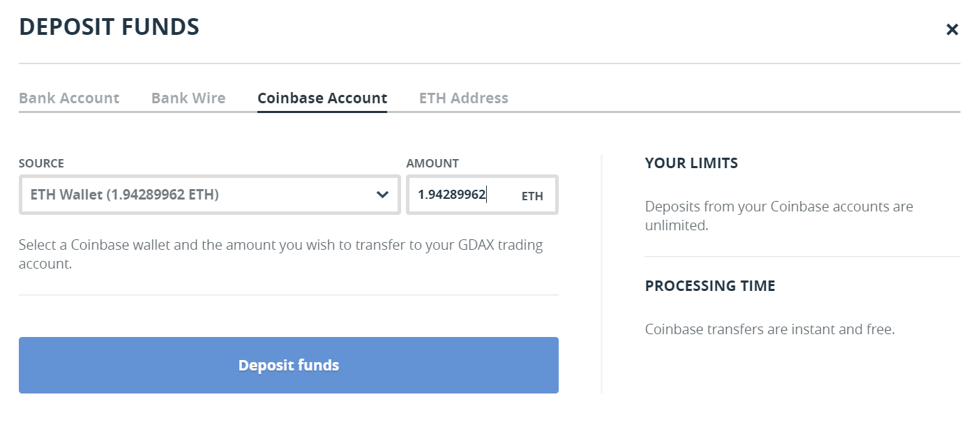Open the Bank Wire tab

188,98
